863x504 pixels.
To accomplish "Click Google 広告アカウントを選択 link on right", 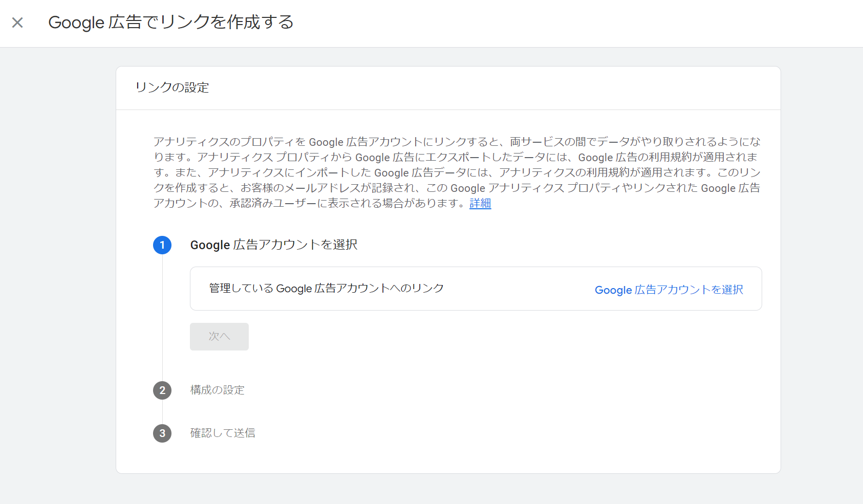I will coord(668,290).
